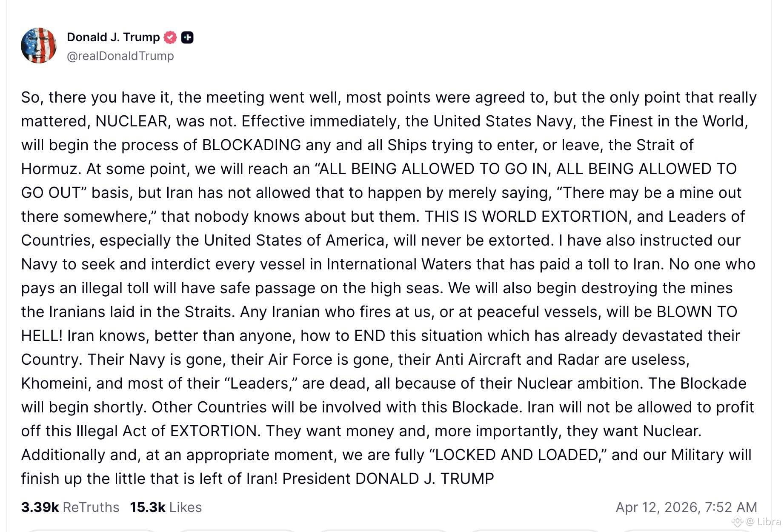Click the red verified checkmark badge
Image resolution: width=784 pixels, height=532 pixels.
(170, 37)
